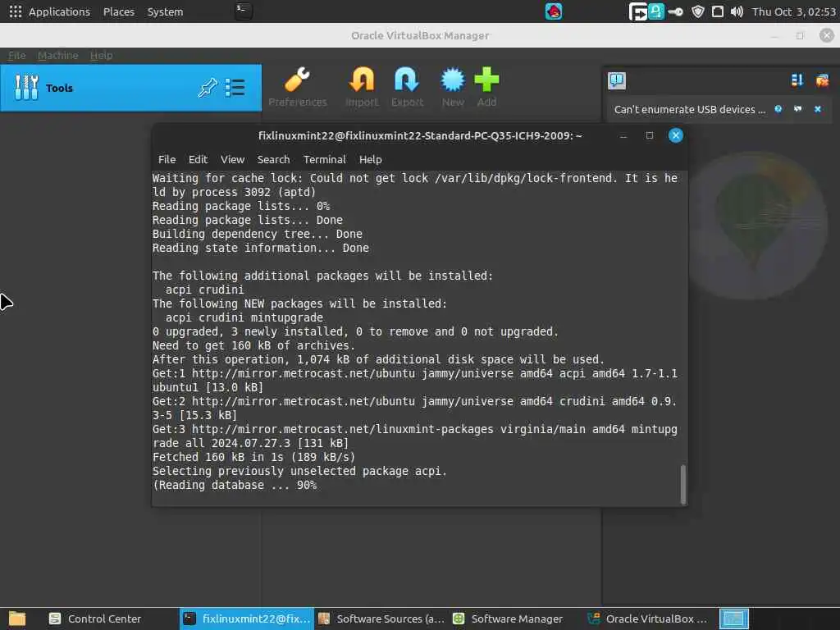The width and height of the screenshot is (840, 630).
Task: Switch to Oracle VirtualBox taskbar entry
Action: [x=647, y=619]
